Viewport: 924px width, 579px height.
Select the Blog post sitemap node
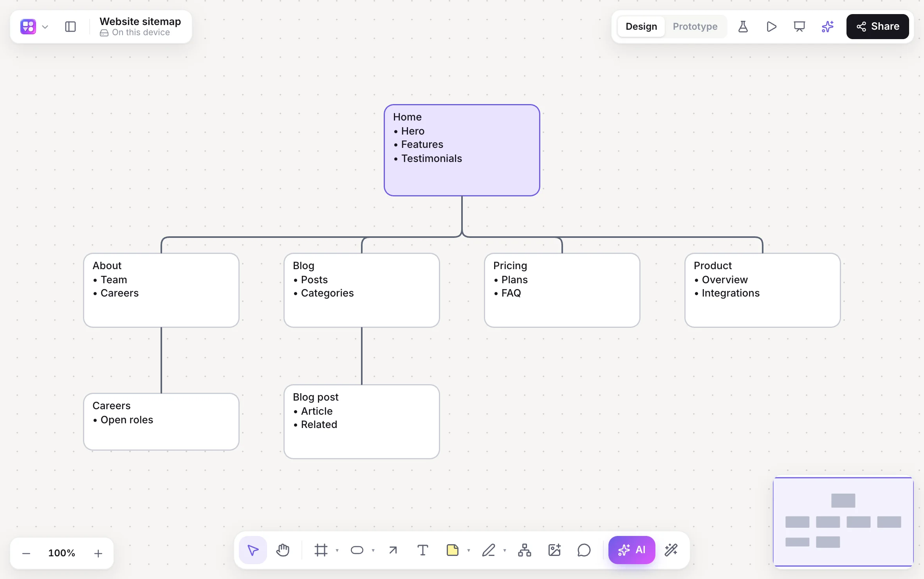[x=362, y=422]
